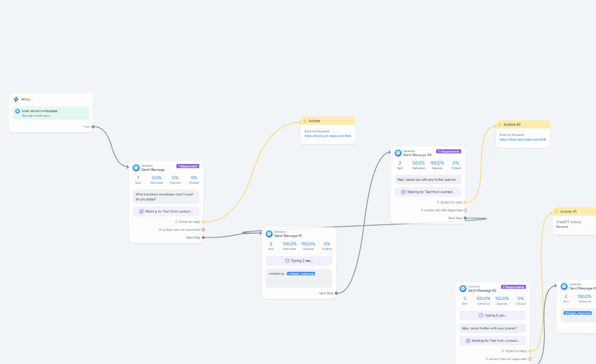Click the "2 Respondents" badge on Send Message #2
596x364 pixels.
click(x=514, y=287)
